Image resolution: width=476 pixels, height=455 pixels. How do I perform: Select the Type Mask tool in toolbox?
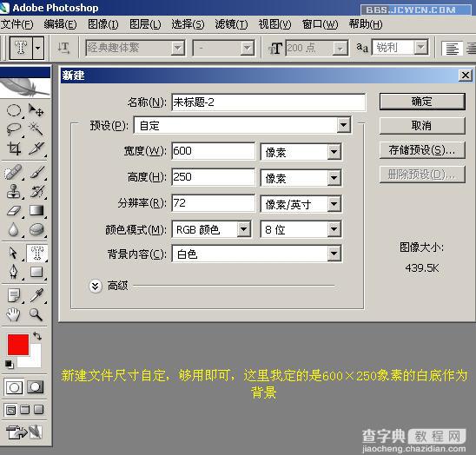tap(36, 253)
